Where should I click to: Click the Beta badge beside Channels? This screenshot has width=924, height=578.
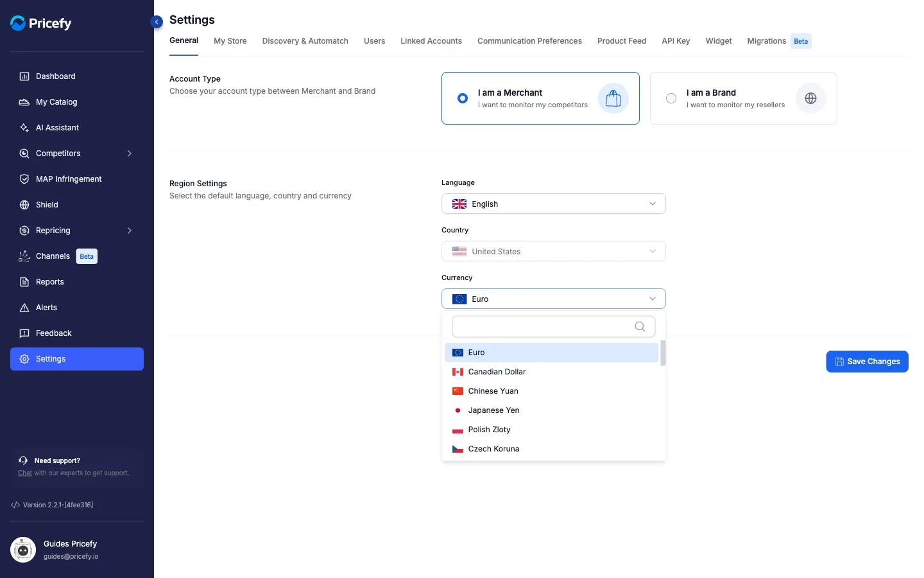click(87, 256)
